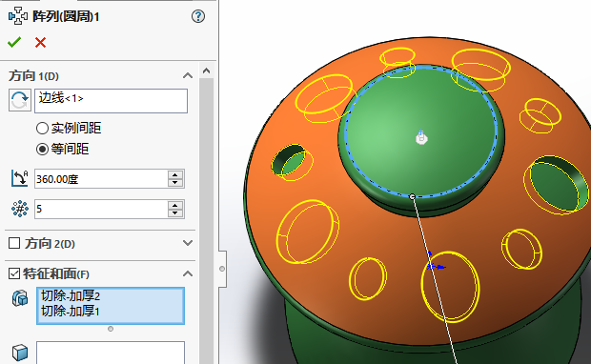Image resolution: width=591 pixels, height=364 pixels.
Task: Uncheck the 特征和面(F) checkbox
Action: coord(14,273)
